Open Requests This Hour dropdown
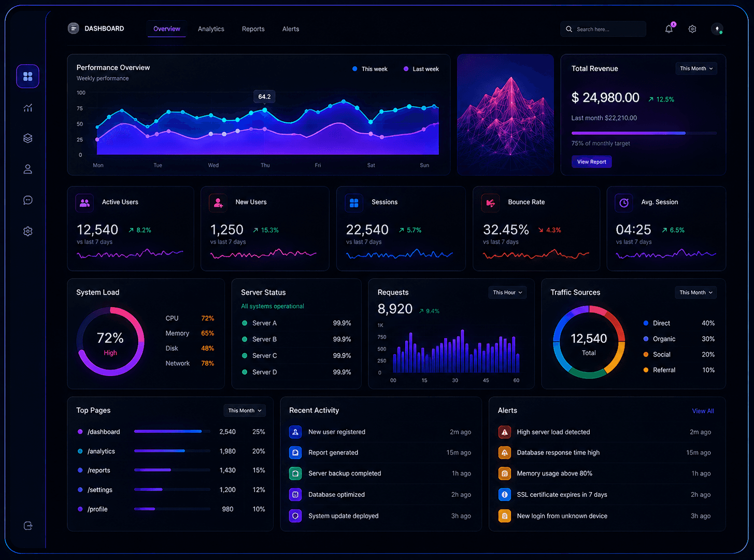Image resolution: width=754 pixels, height=560 pixels. [x=507, y=292]
